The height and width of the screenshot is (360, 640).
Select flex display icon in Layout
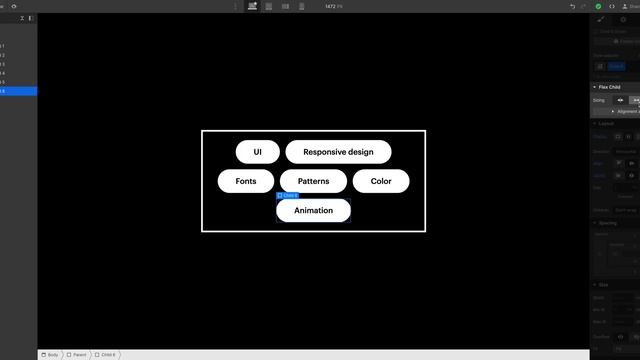(629, 137)
